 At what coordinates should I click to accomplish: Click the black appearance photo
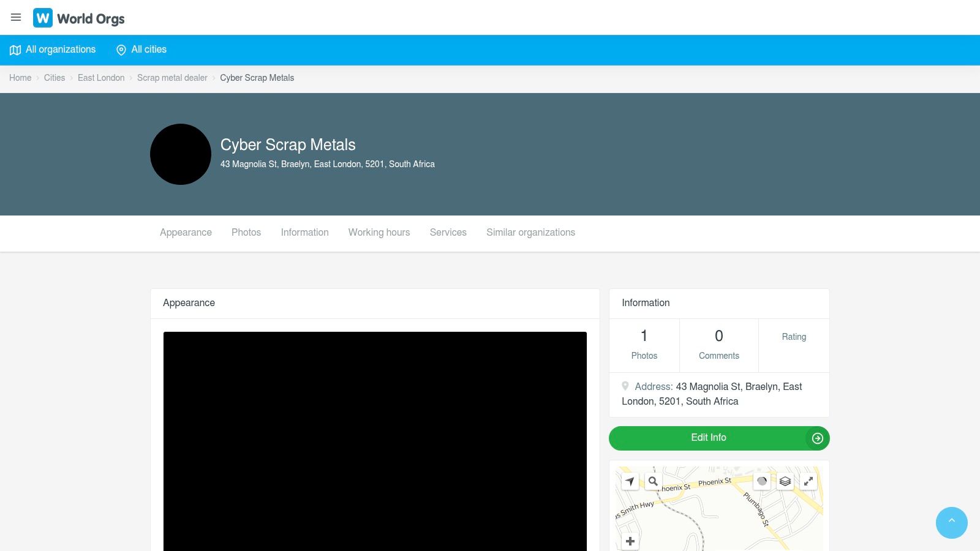click(375, 441)
